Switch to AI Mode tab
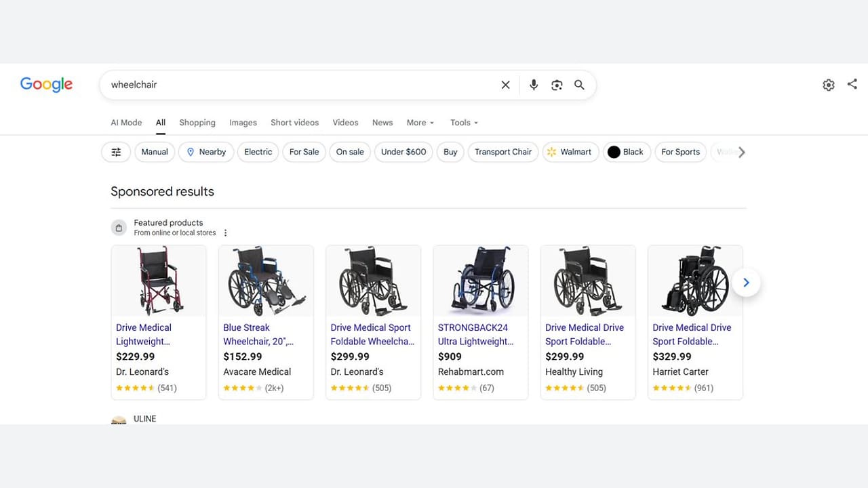This screenshot has width=868, height=488. pos(126,123)
